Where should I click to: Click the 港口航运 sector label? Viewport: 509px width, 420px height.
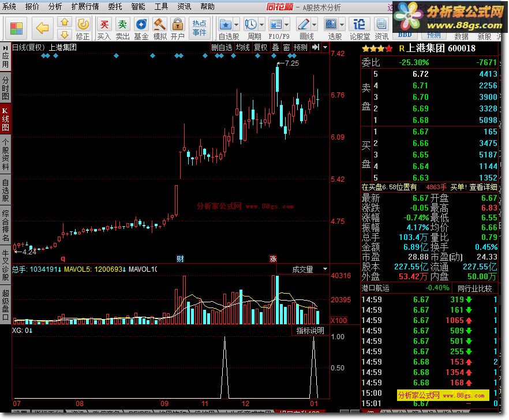375,288
